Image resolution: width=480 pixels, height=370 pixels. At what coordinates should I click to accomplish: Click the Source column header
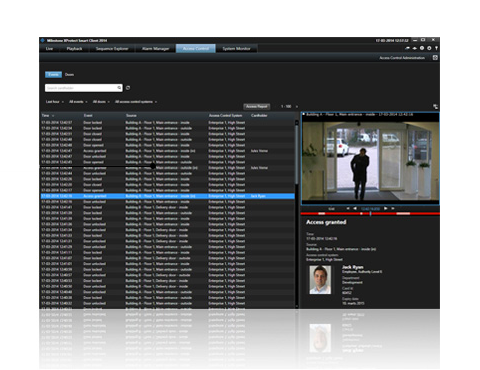click(x=131, y=116)
